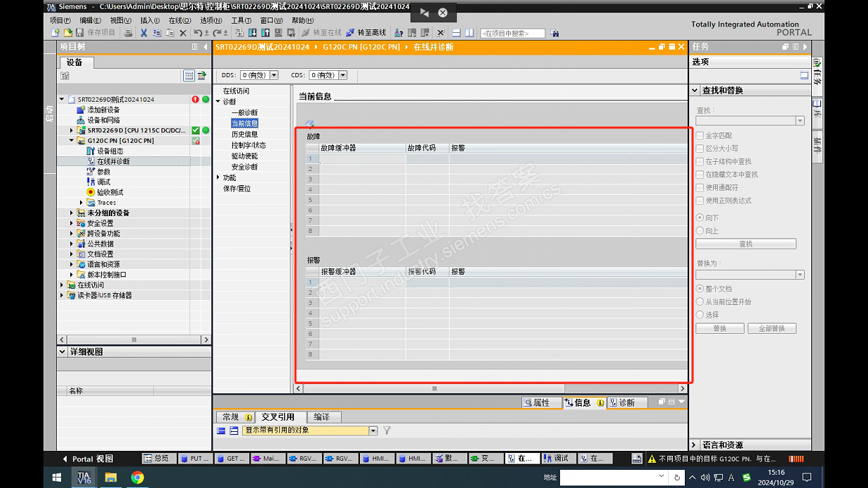Screen dimensions: 868x488
Task: Enable the 使用正则表达式 checkbox
Action: click(x=700, y=201)
